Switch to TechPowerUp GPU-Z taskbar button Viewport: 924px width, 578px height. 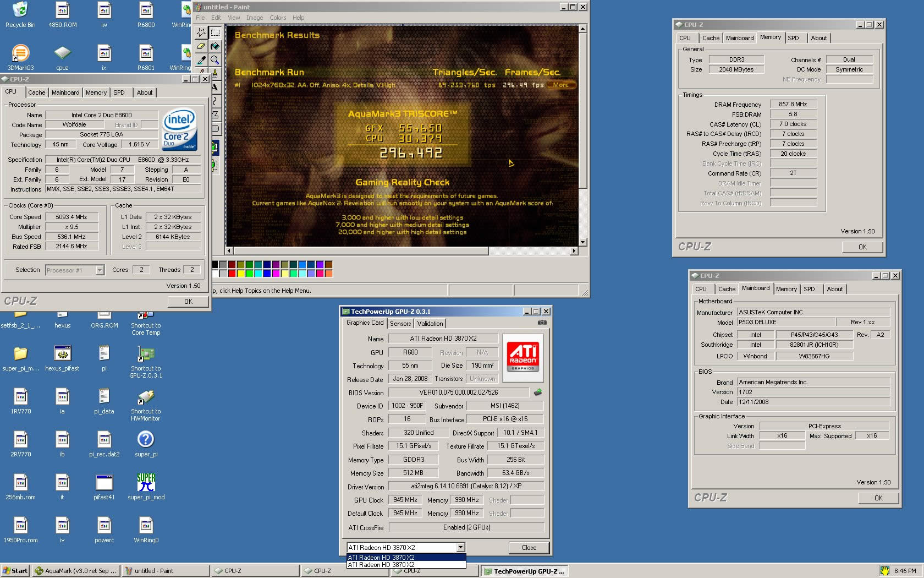point(525,571)
